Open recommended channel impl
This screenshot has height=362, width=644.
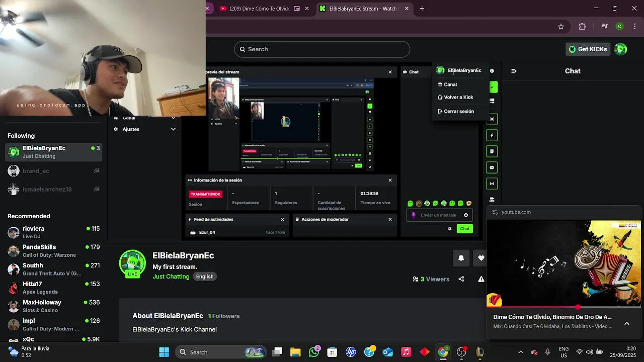tap(53, 324)
